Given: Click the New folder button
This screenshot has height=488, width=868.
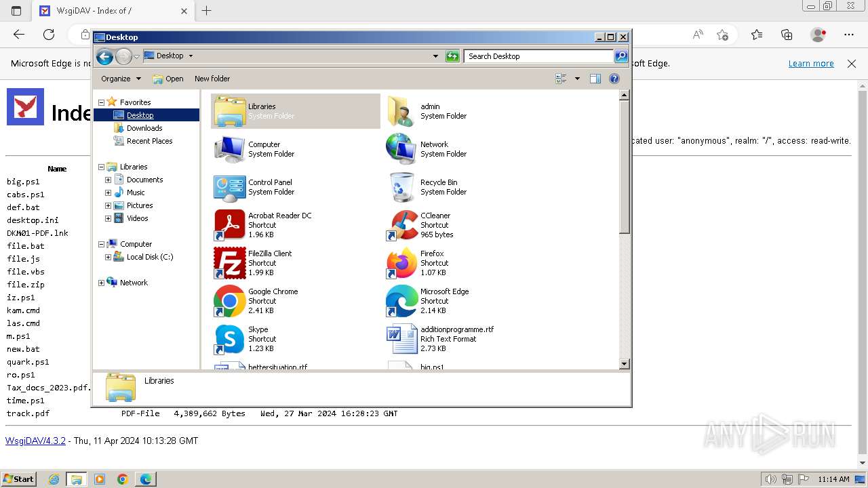Looking at the screenshot, I should pos(212,79).
